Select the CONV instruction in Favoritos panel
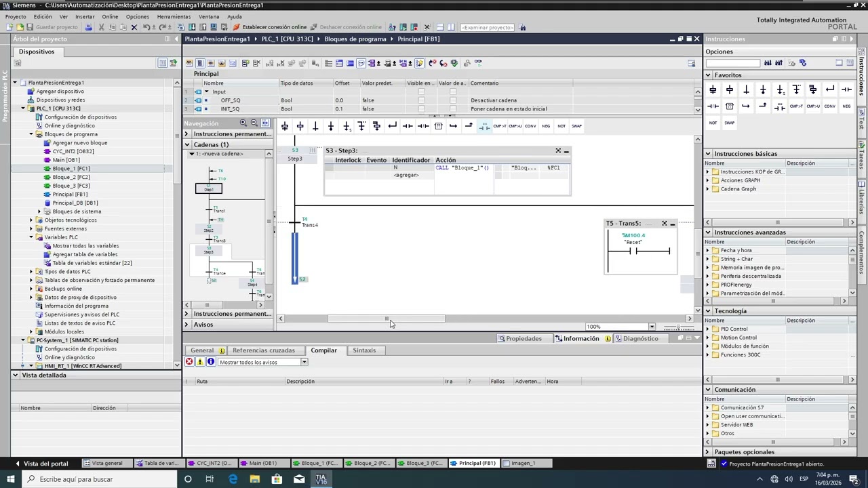This screenshot has width=868, height=488. [x=830, y=106]
